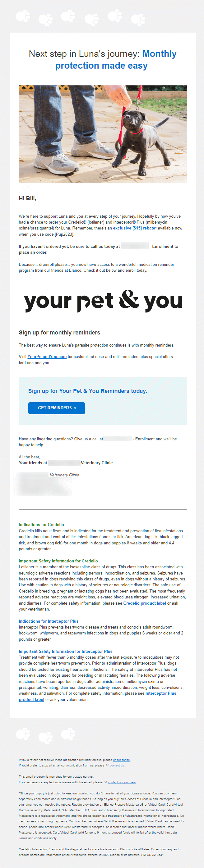Click the circle icon before contact our partners
Viewport: 204px width, 868px height.
[x=105, y=782]
